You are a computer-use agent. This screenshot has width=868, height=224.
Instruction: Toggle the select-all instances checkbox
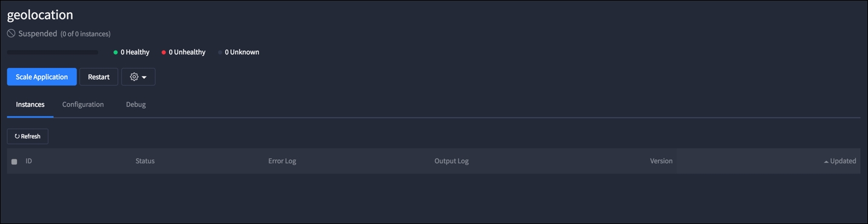[x=15, y=161]
